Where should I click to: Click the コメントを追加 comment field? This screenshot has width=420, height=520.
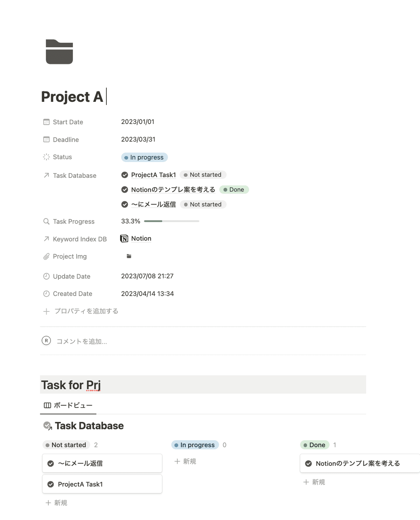[82, 342]
